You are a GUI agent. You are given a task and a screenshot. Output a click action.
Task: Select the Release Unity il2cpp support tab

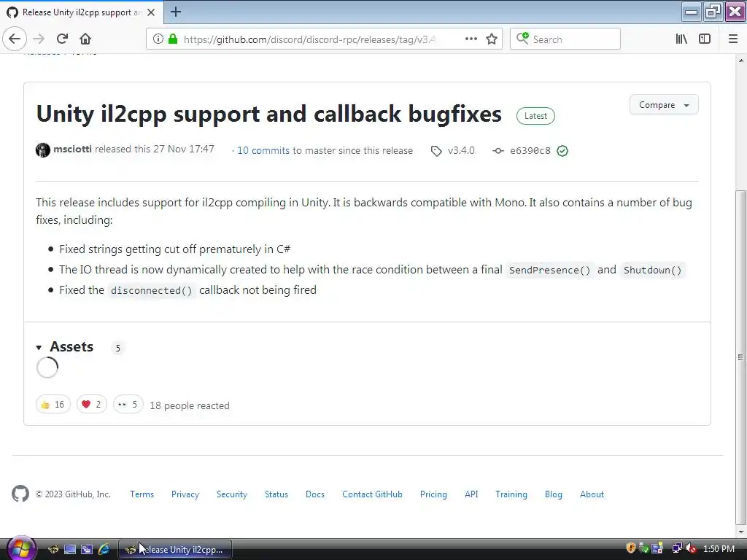[81, 12]
